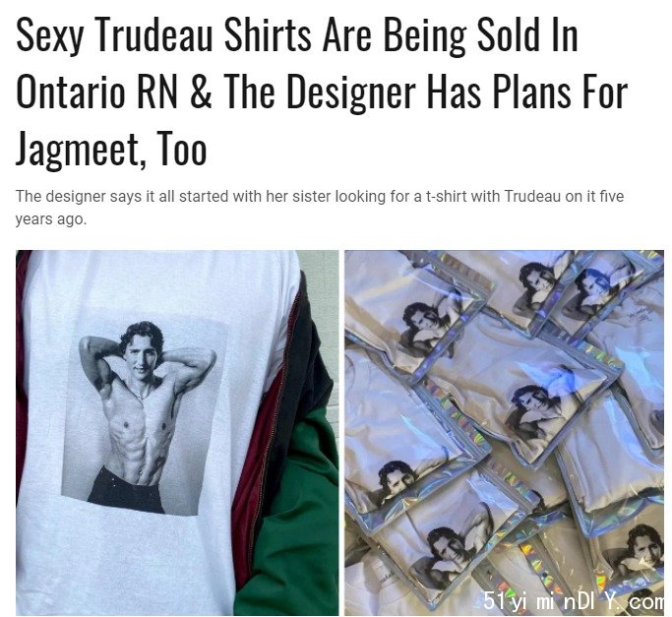Click "Being Sold In" in the headline
The width and height of the screenshot is (672, 617).
pyautogui.click(x=480, y=35)
